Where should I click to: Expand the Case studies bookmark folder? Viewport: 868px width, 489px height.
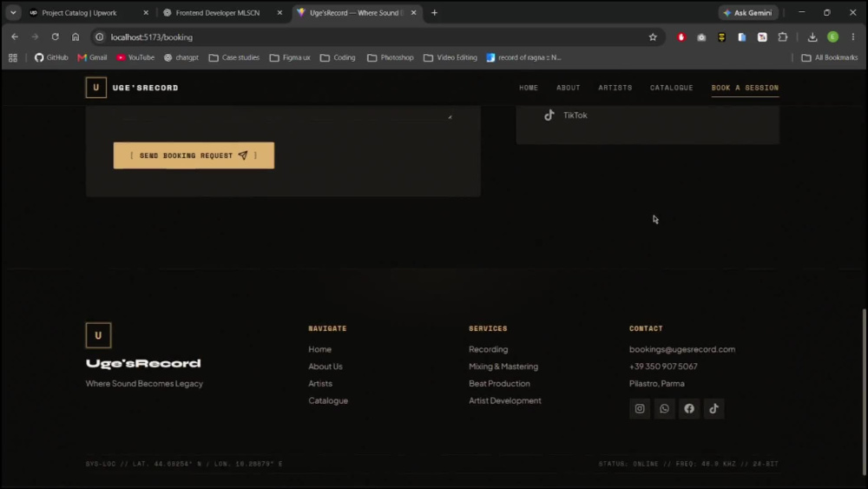point(234,57)
